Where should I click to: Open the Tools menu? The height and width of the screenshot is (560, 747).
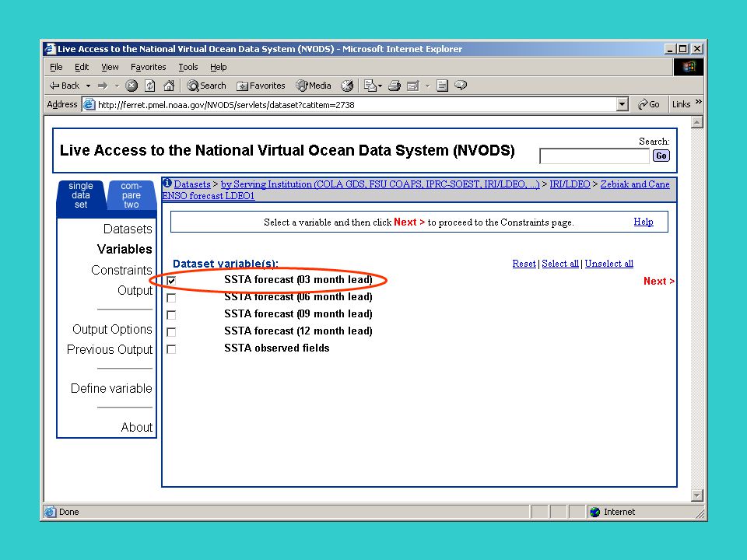(188, 67)
